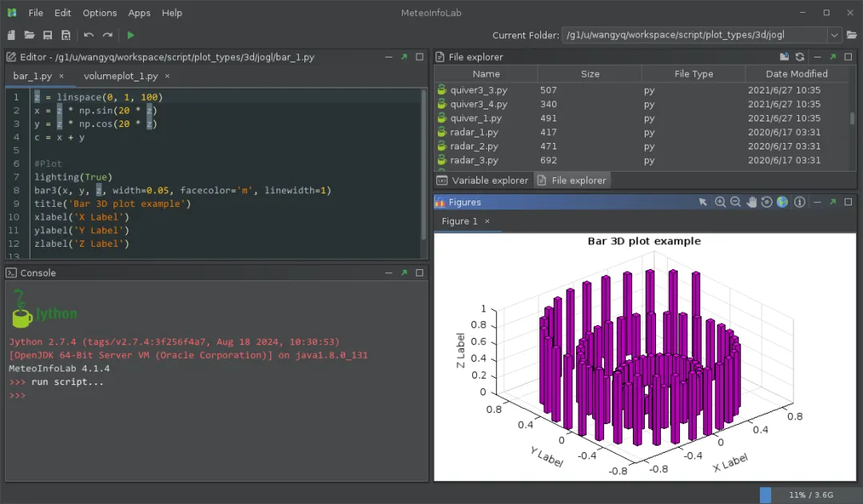Viewport: 863px width, 504px height.
Task: Select radar_2.py in the file list
Action: 474,146
